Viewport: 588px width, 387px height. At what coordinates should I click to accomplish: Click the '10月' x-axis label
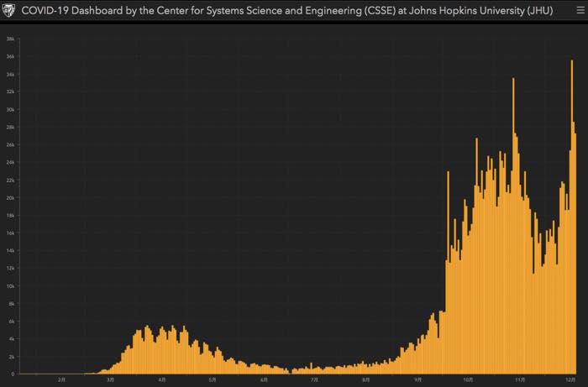coord(469,380)
